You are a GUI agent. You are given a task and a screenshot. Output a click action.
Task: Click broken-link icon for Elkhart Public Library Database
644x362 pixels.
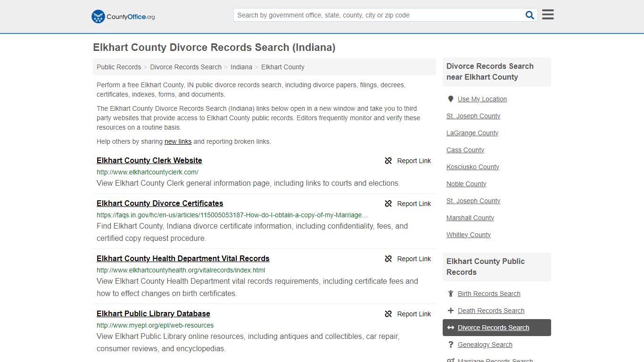388,314
